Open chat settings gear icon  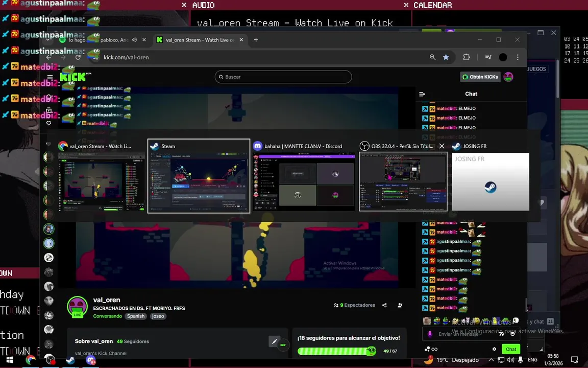coord(494,349)
